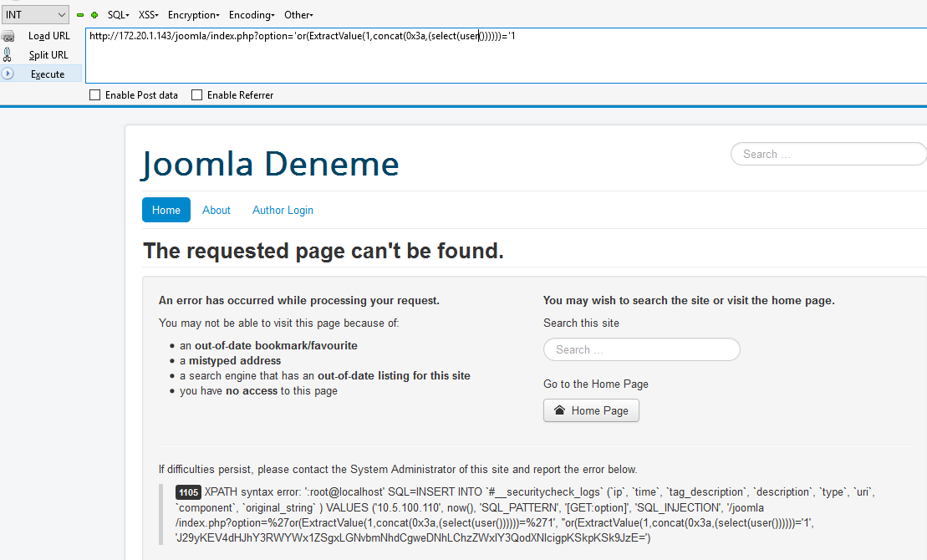Select the Home tab in Joomla menu
The height and width of the screenshot is (560, 927).
tap(166, 210)
